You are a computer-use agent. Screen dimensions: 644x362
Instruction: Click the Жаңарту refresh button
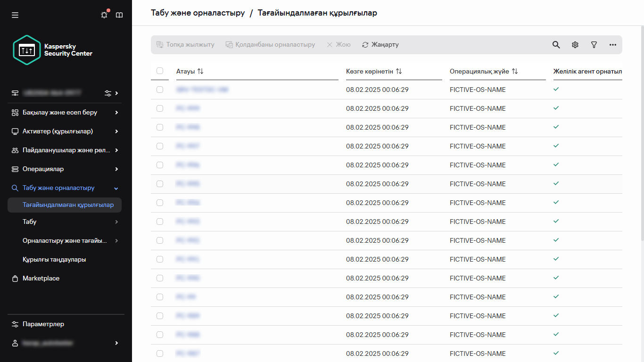coord(381,44)
